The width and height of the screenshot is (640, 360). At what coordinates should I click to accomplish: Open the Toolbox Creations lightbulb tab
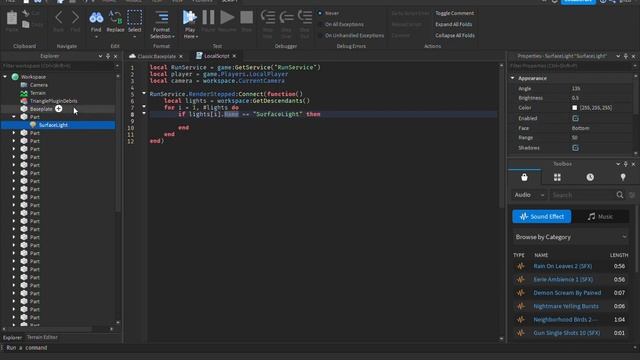623,177
